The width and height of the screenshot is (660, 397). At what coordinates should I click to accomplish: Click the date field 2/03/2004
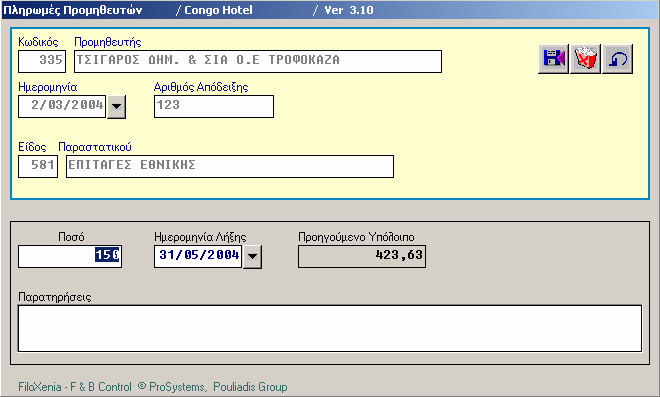tap(62, 107)
